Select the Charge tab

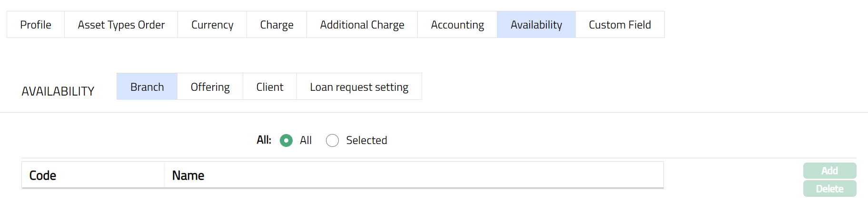click(x=276, y=25)
